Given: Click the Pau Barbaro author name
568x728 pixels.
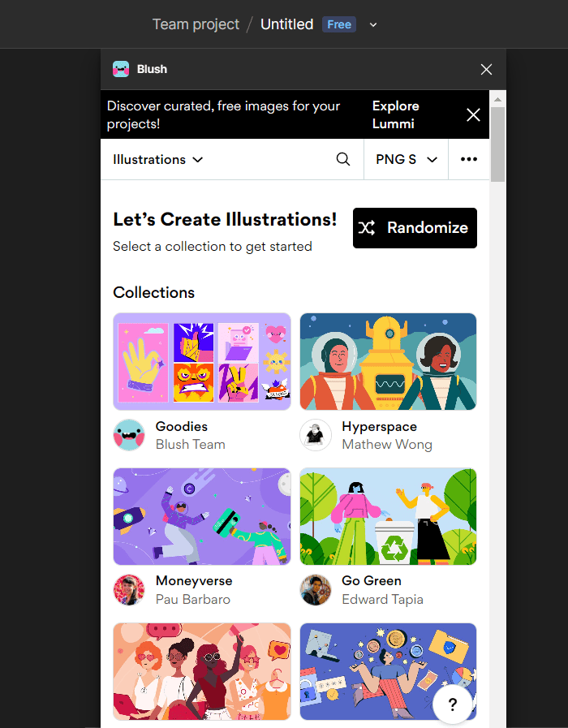Looking at the screenshot, I should click(x=192, y=600).
